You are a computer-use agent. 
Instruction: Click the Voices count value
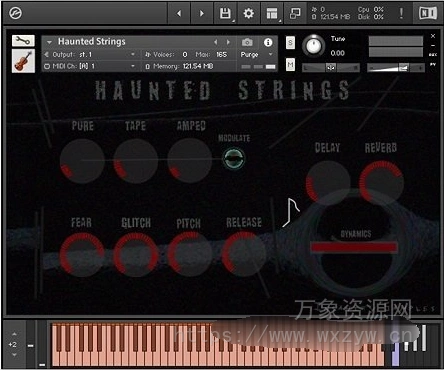tap(185, 54)
